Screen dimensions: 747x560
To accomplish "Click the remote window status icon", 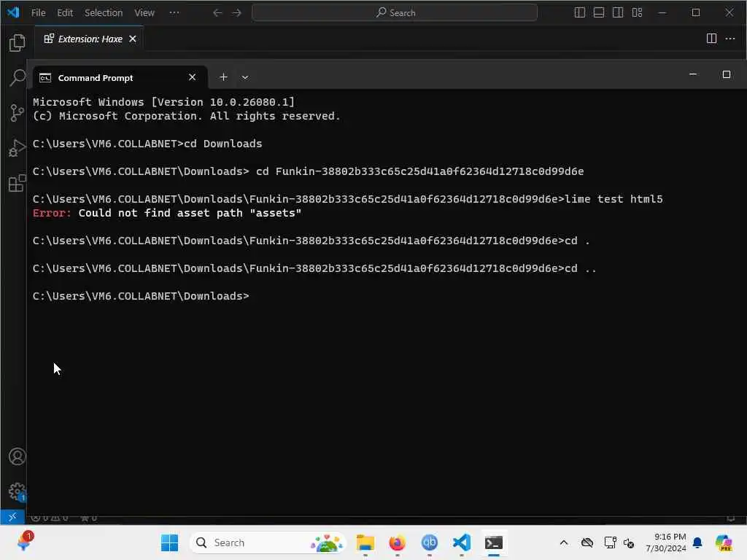I will click(x=12, y=517).
